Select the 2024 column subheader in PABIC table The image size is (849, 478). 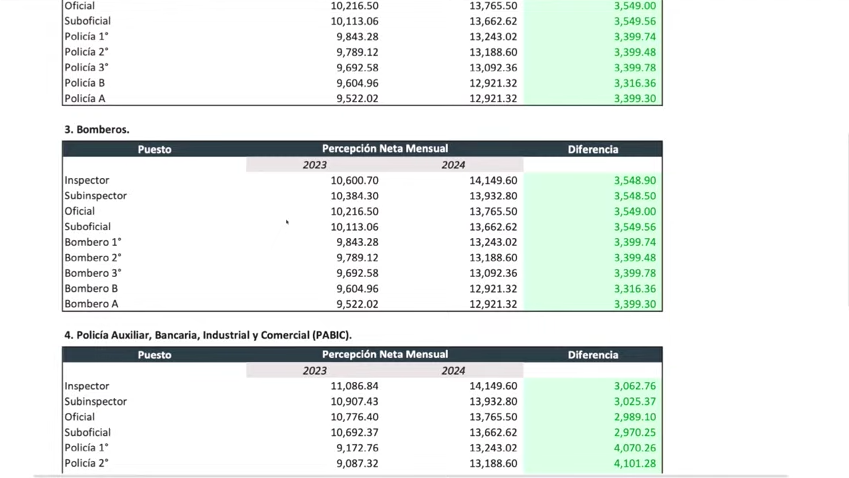[x=453, y=370]
